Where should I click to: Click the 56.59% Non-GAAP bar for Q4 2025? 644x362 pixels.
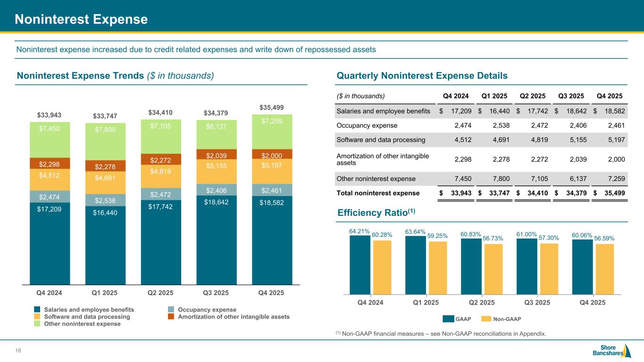click(x=604, y=269)
